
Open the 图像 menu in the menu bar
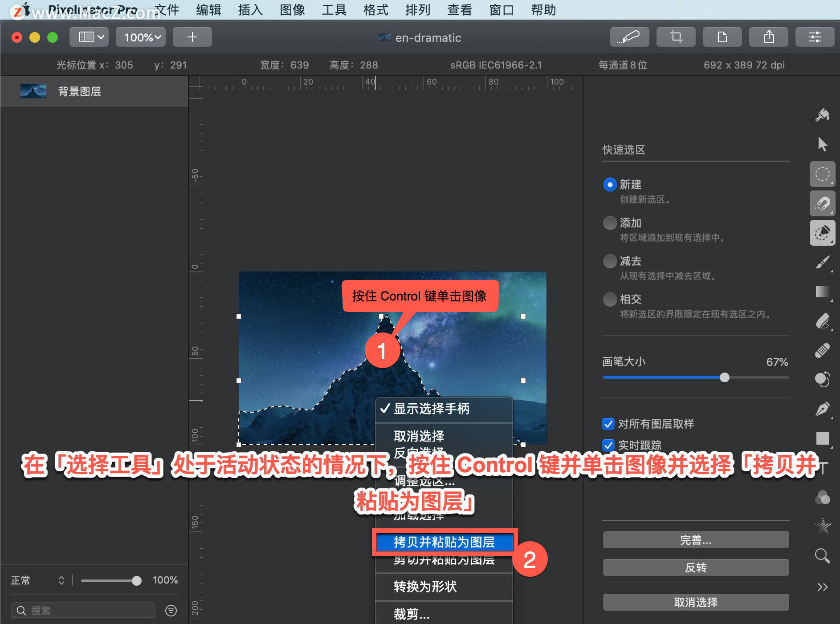(x=292, y=10)
